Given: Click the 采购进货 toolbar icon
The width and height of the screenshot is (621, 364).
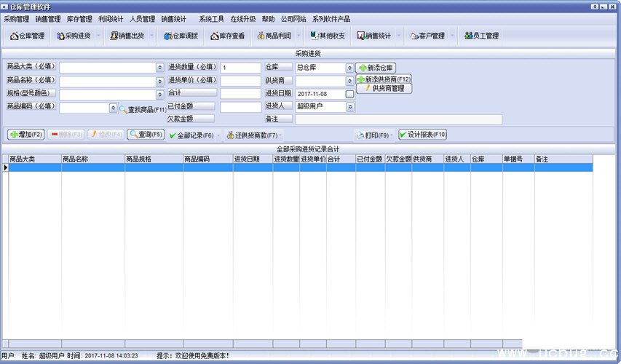Looking at the screenshot, I should (74, 36).
